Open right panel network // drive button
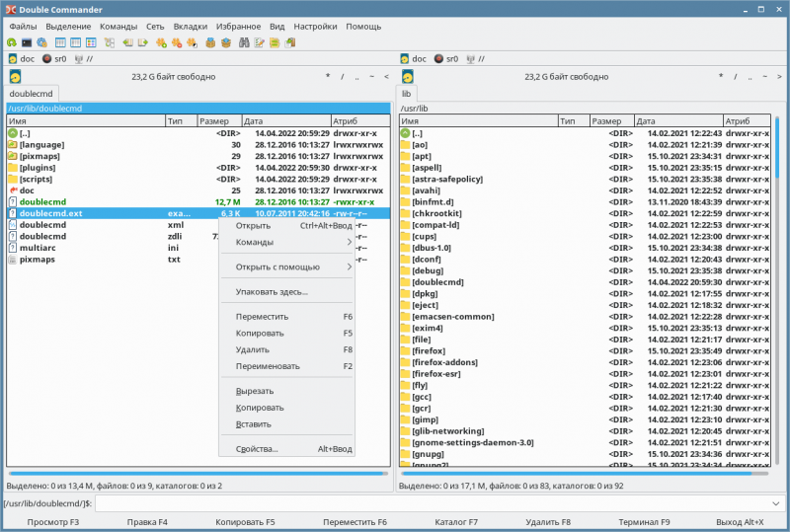The height and width of the screenshot is (532, 790). 476,59
